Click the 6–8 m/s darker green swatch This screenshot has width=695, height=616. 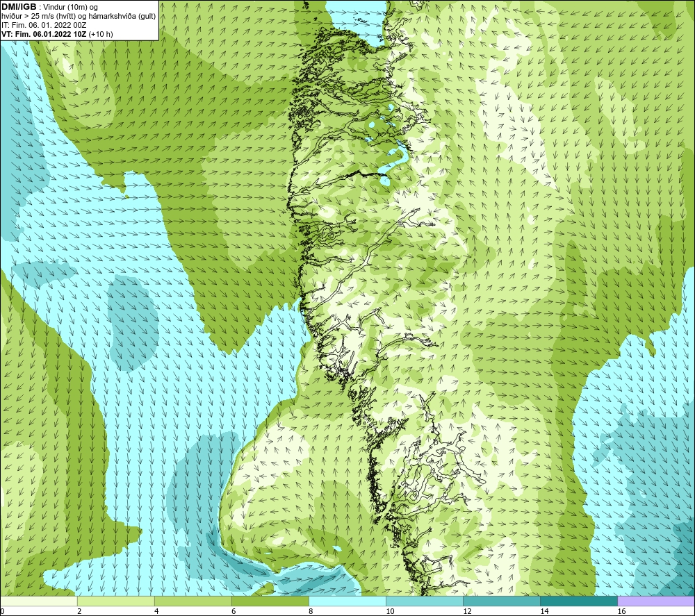[x=270, y=601]
